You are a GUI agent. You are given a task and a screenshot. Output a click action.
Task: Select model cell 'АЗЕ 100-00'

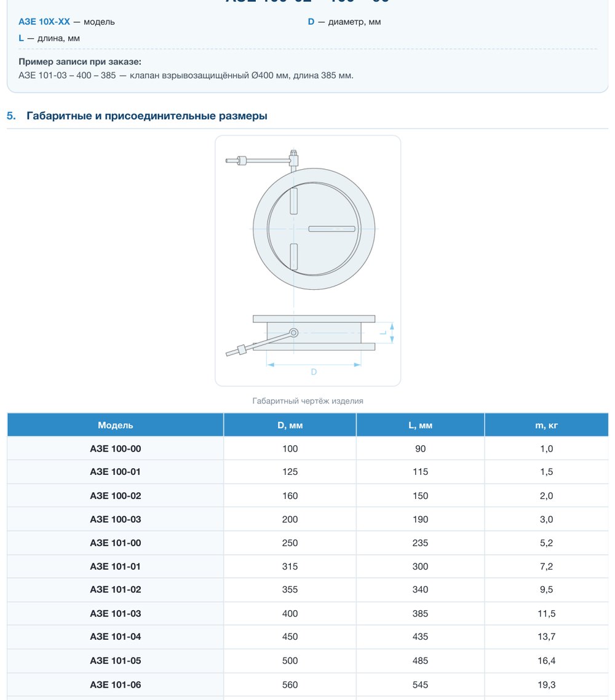click(116, 448)
